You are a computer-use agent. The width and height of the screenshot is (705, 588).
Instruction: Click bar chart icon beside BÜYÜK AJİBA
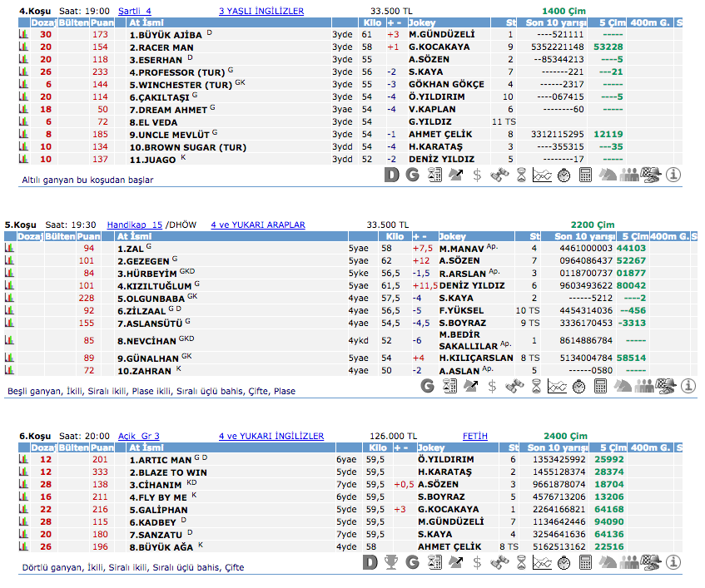pos(23,35)
